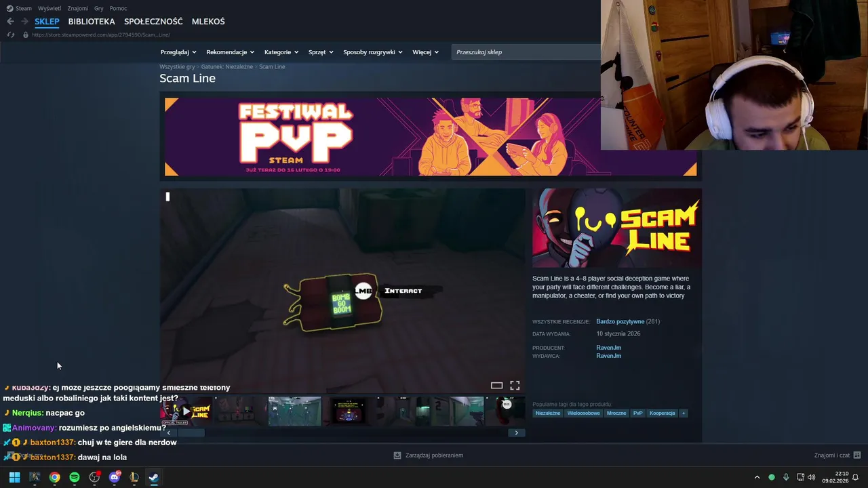Expand the Więcej dropdown

[x=425, y=52]
